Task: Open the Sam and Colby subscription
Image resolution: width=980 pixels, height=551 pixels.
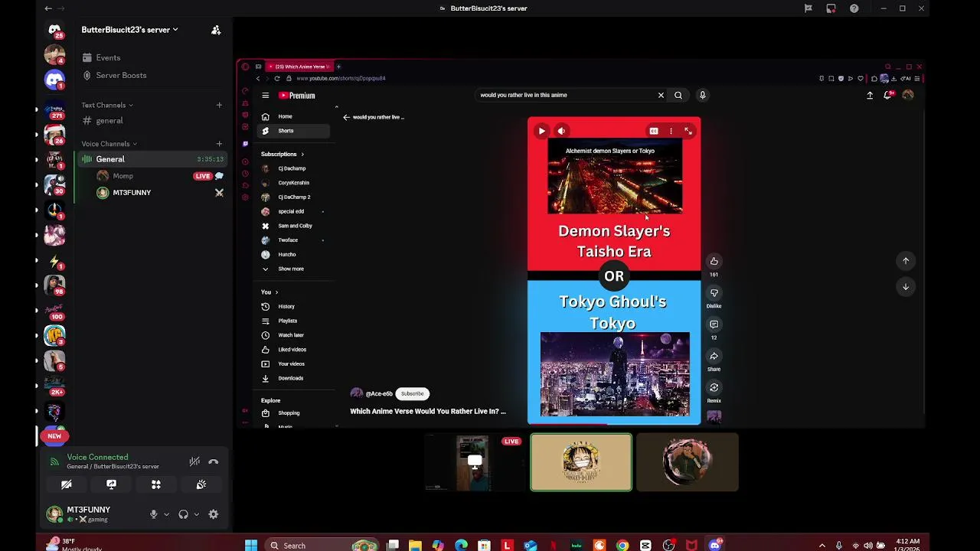Action: pos(294,226)
